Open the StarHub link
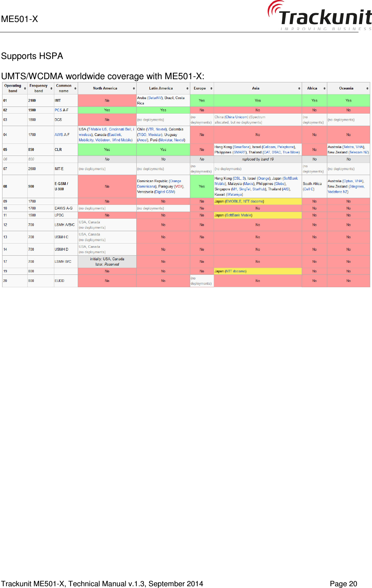Viewport: 372px width, 588px height. (259, 189)
